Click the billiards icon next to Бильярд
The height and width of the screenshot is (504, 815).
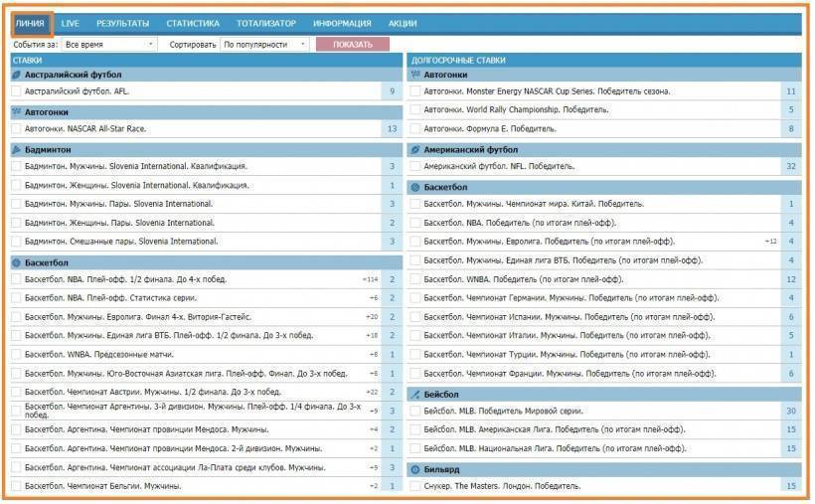[x=415, y=469]
